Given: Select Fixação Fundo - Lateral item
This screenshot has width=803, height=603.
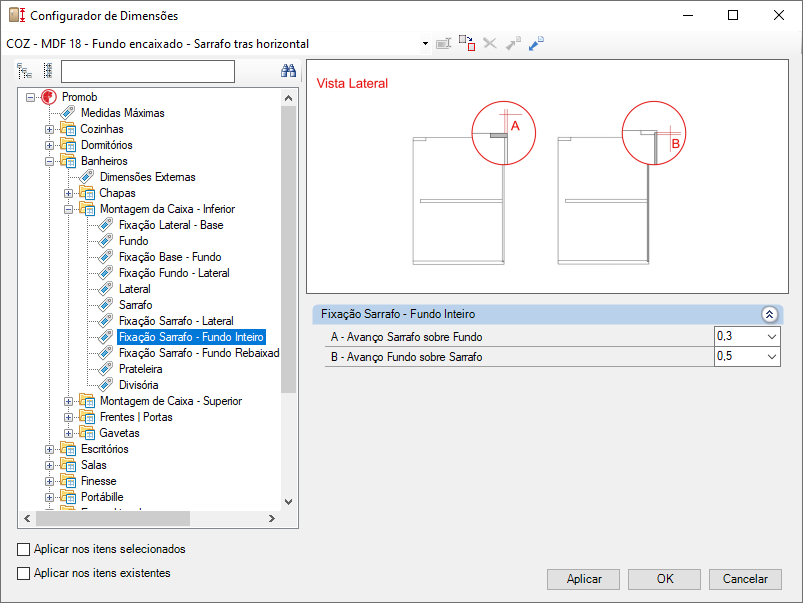Looking at the screenshot, I should (x=174, y=273).
